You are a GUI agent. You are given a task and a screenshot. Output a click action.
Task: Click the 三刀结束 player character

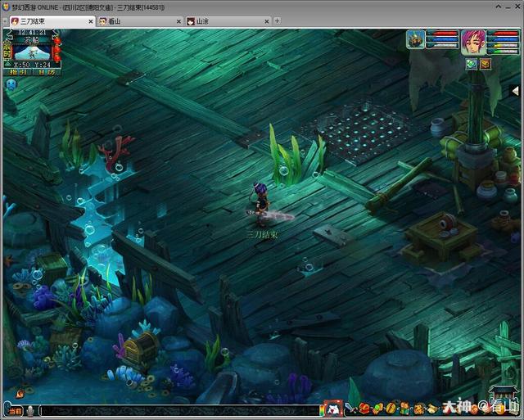(260, 205)
